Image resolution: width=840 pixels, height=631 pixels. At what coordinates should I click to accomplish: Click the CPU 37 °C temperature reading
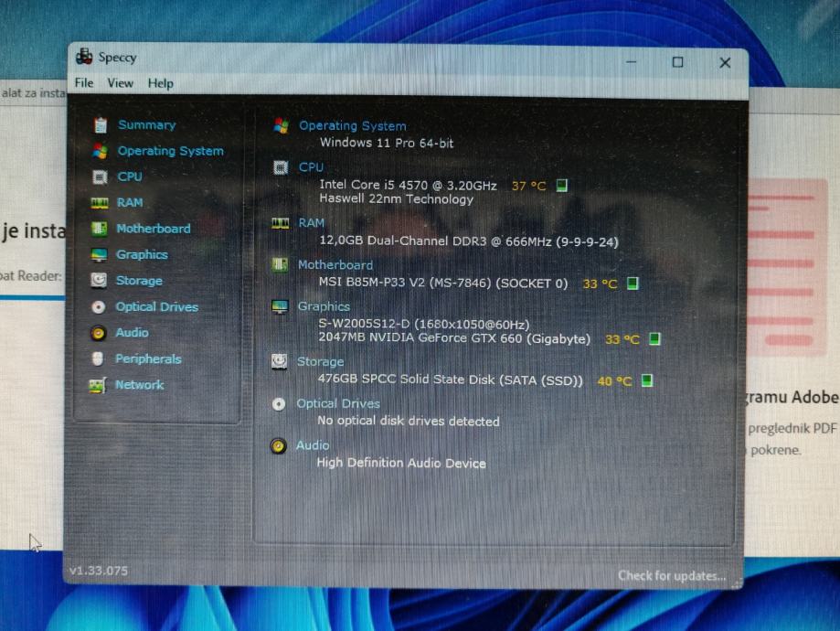(x=528, y=186)
